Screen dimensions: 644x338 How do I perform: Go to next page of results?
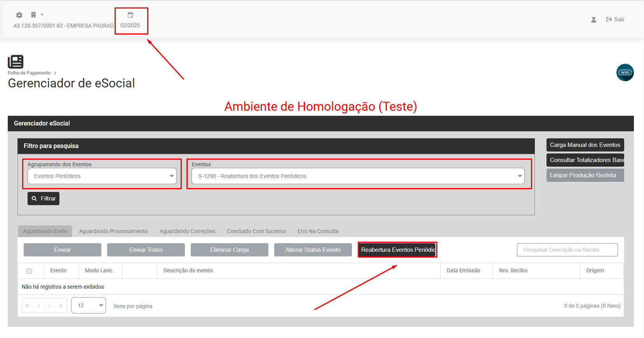(x=50, y=306)
